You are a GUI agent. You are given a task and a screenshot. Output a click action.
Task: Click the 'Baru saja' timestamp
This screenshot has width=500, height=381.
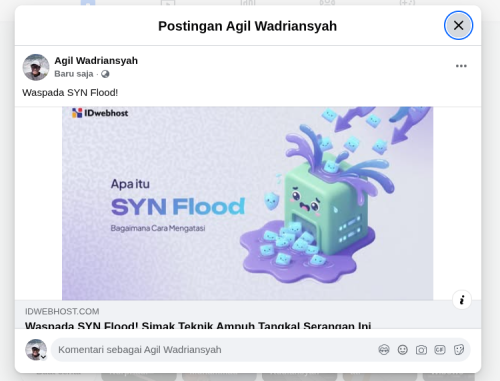click(74, 74)
